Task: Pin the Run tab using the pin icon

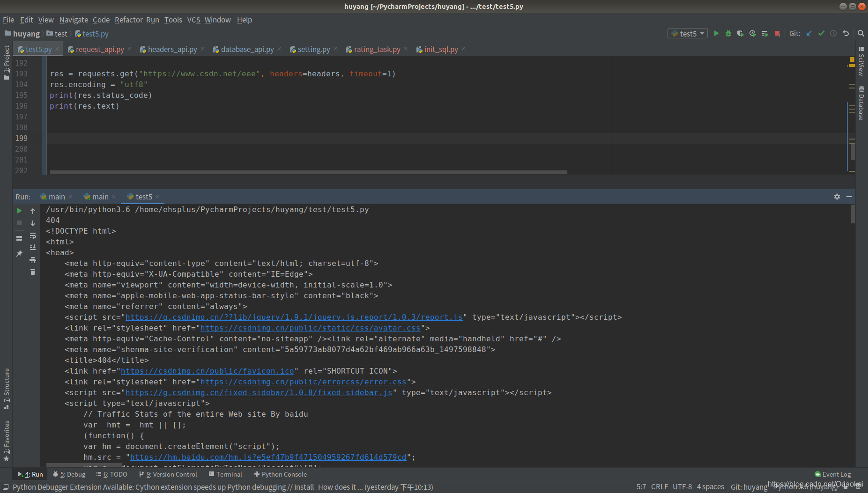Action: 19,253
